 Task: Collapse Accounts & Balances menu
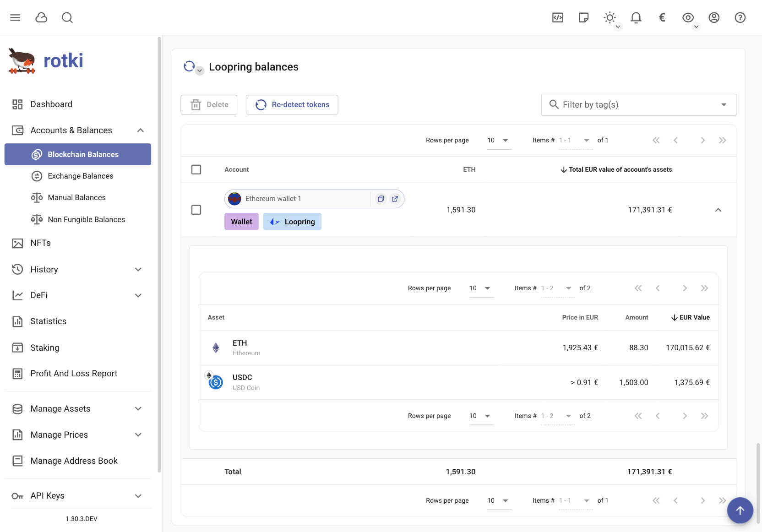point(141,130)
